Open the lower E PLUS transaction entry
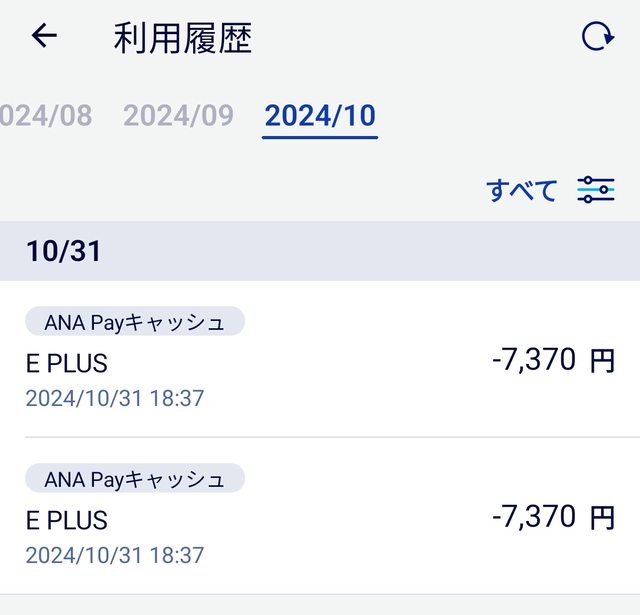 pos(67,520)
